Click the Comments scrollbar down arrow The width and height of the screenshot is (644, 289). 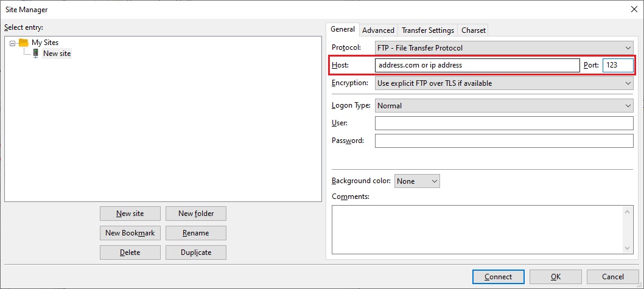coord(628,248)
